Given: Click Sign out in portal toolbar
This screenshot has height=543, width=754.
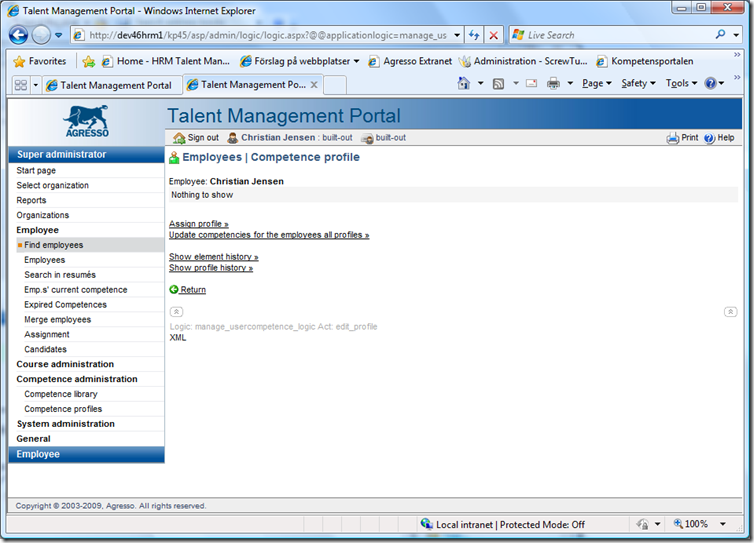Looking at the screenshot, I should (x=196, y=138).
